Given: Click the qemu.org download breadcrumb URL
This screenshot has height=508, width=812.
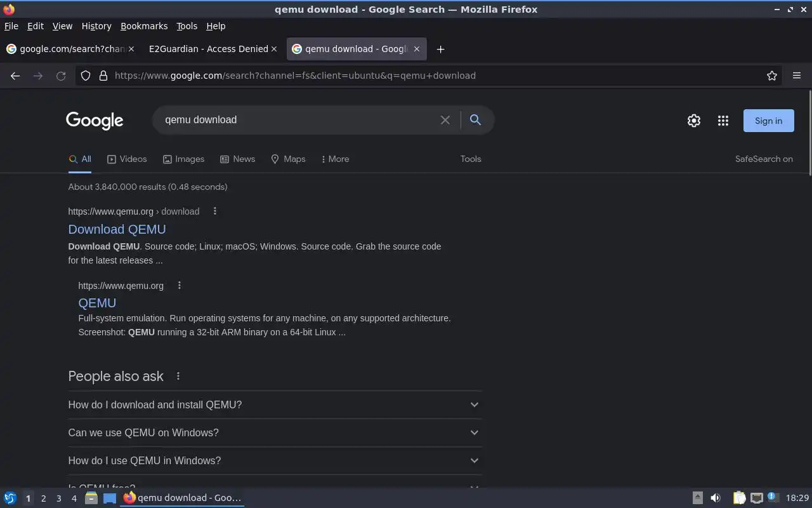Looking at the screenshot, I should [134, 211].
